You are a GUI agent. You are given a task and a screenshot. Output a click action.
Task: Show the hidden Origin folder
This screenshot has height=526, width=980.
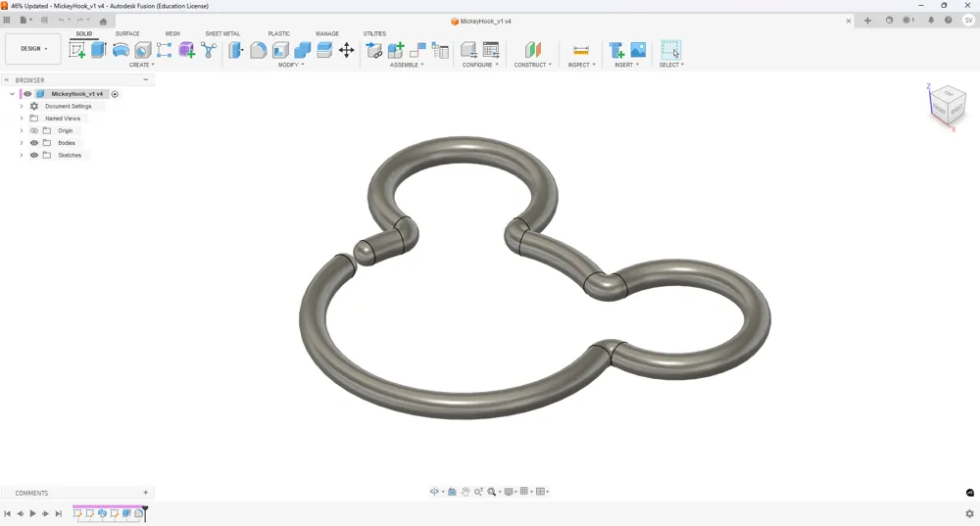pyautogui.click(x=34, y=130)
